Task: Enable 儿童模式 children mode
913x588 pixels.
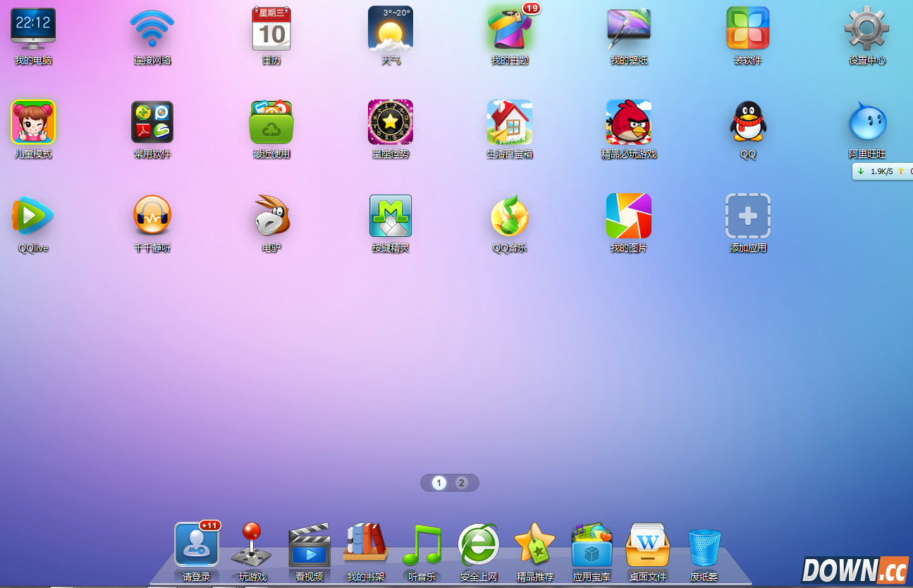Action: click(x=33, y=122)
